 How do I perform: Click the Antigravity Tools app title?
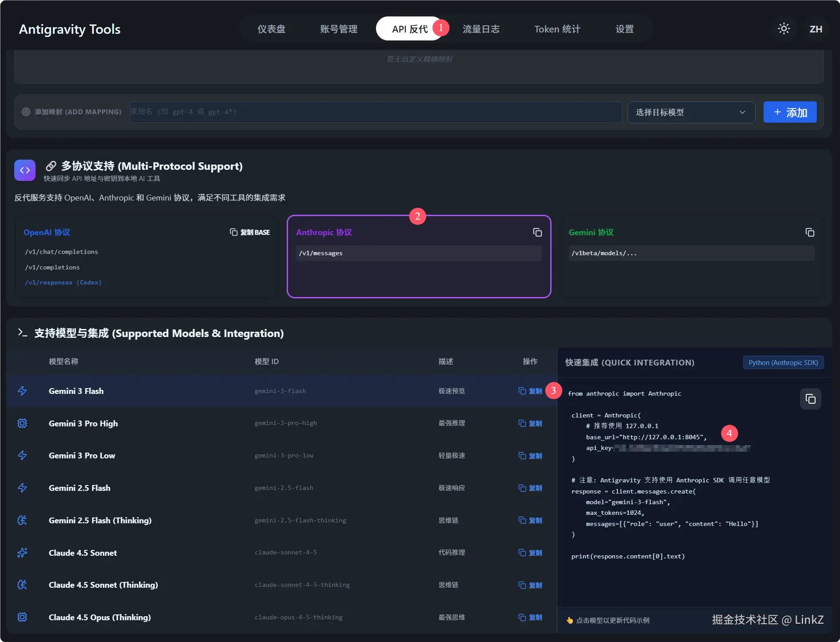tap(70, 29)
